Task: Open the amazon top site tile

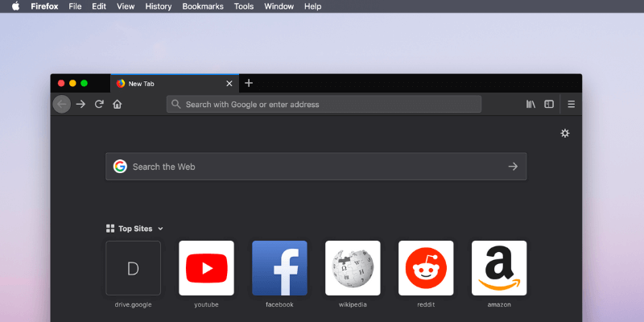Action: pyautogui.click(x=499, y=268)
